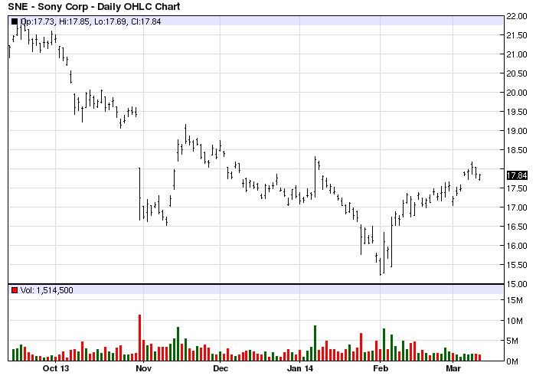Image resolution: width=536 pixels, height=392 pixels.
Task: Click the black OHLC legend square
Action: [15, 21]
